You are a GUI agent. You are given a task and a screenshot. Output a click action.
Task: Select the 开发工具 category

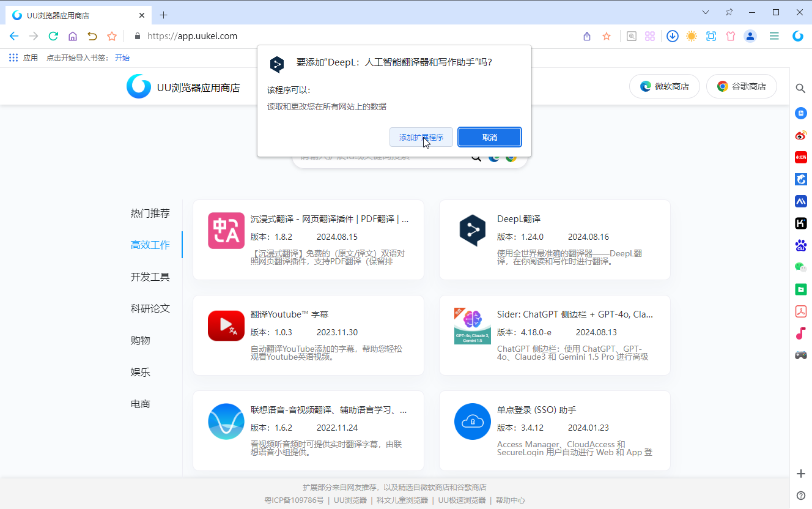[150, 277]
